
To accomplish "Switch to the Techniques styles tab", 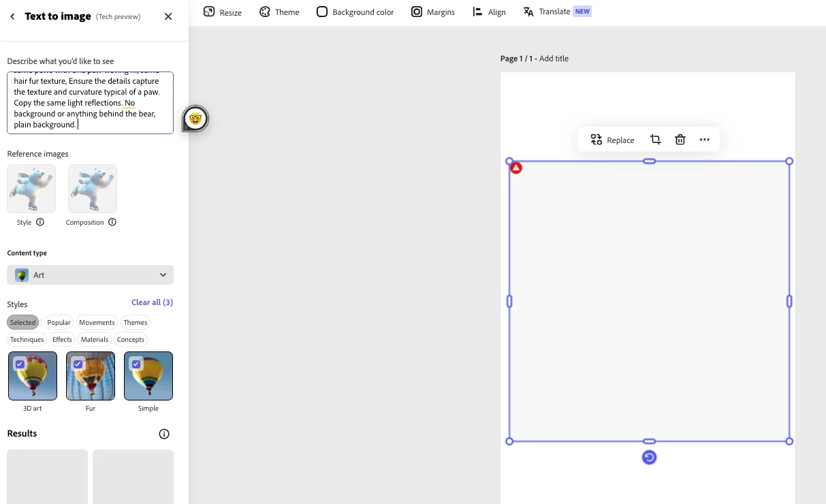I will pyautogui.click(x=27, y=339).
